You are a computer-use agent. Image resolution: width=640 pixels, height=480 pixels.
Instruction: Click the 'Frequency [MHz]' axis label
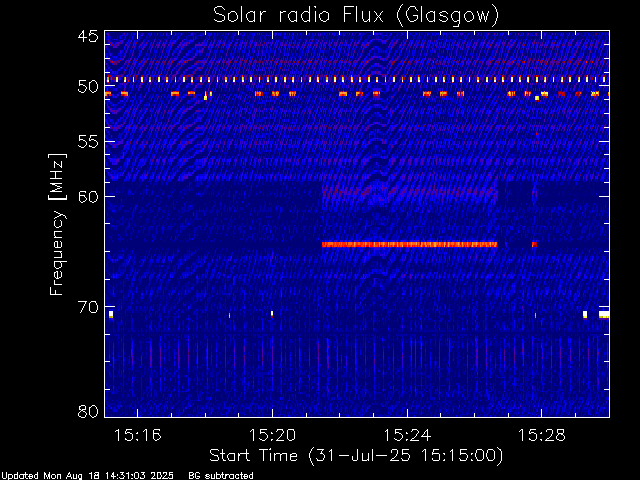57,224
